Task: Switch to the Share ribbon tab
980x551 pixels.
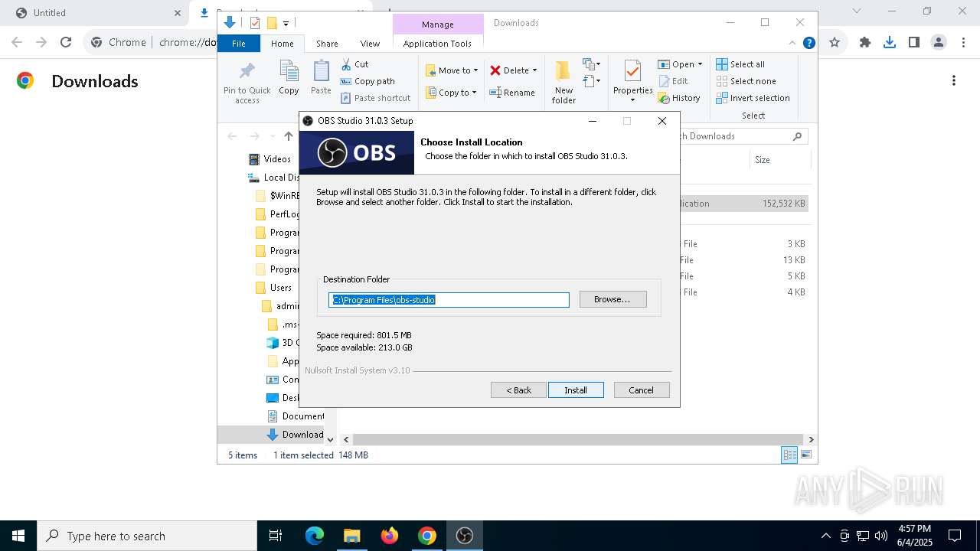Action: point(327,44)
